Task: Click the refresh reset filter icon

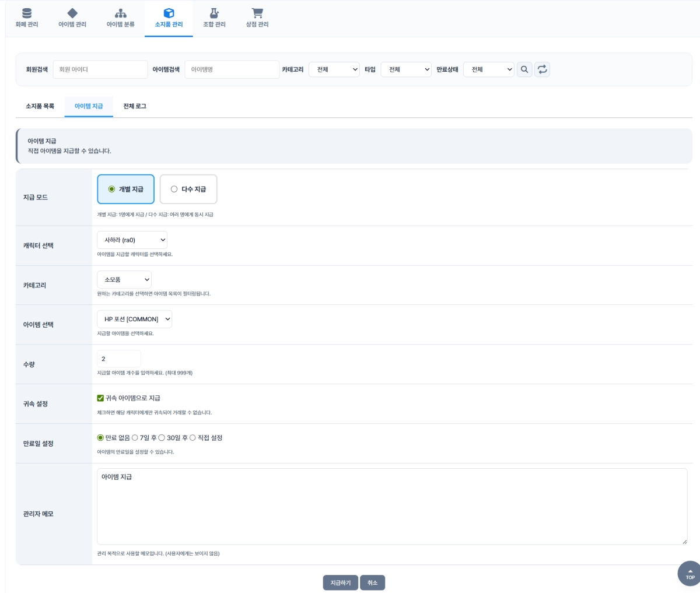Action: pyautogui.click(x=542, y=69)
